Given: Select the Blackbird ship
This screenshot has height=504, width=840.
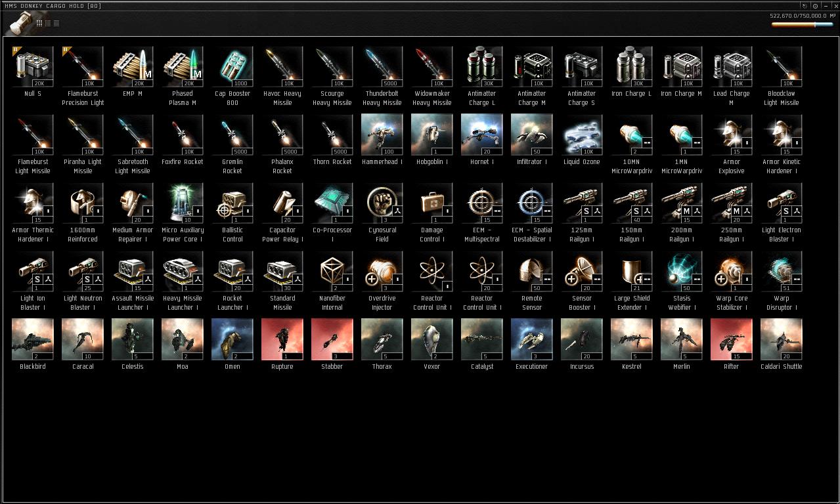Looking at the screenshot, I should 33,339.
